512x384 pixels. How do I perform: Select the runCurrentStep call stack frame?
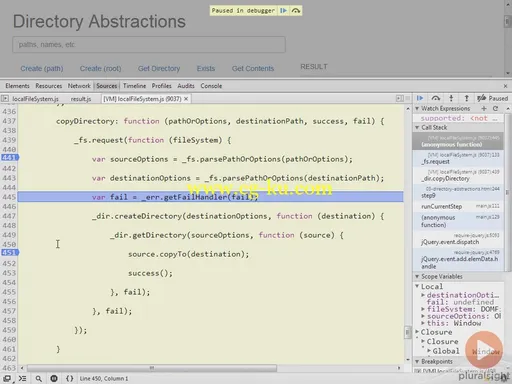pyautogui.click(x=458, y=207)
